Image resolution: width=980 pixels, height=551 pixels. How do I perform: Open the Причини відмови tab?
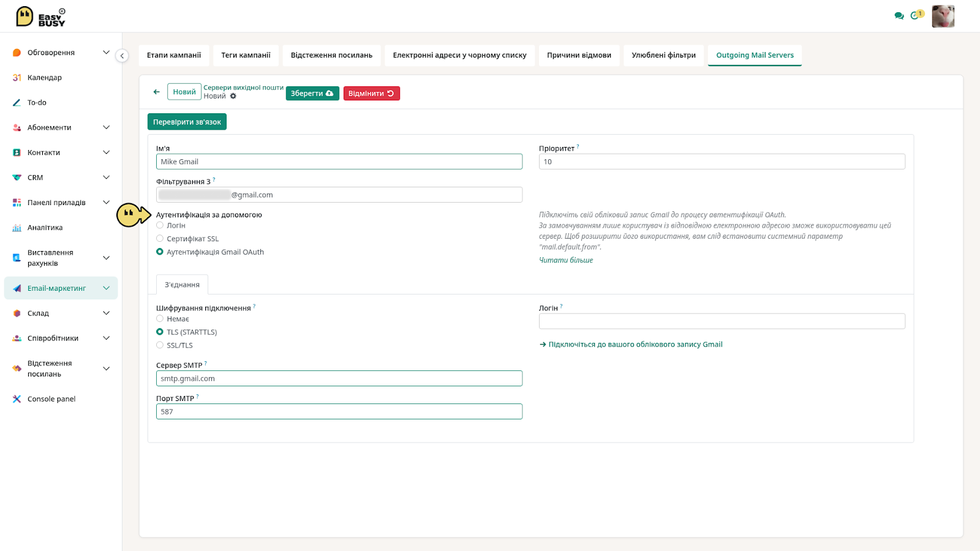point(579,55)
